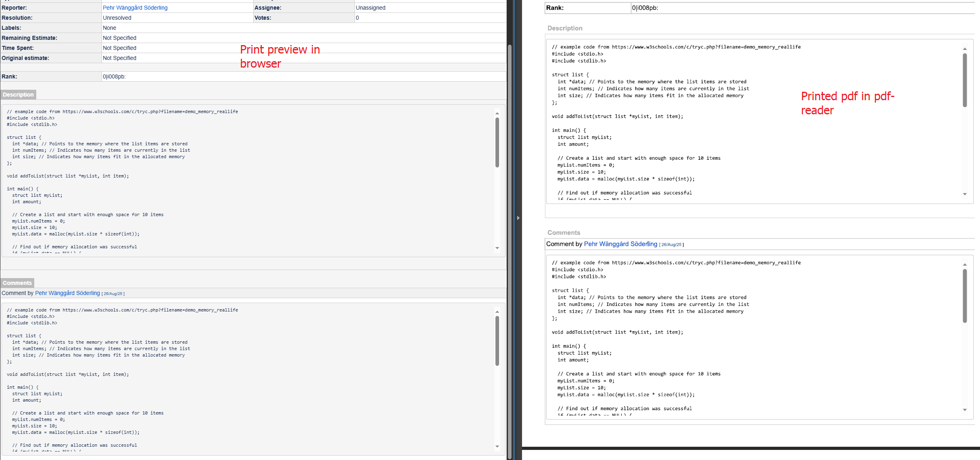Image resolution: width=980 pixels, height=460 pixels.
Task: Click PDF Comment code scrollbar thumb
Action: 965,296
